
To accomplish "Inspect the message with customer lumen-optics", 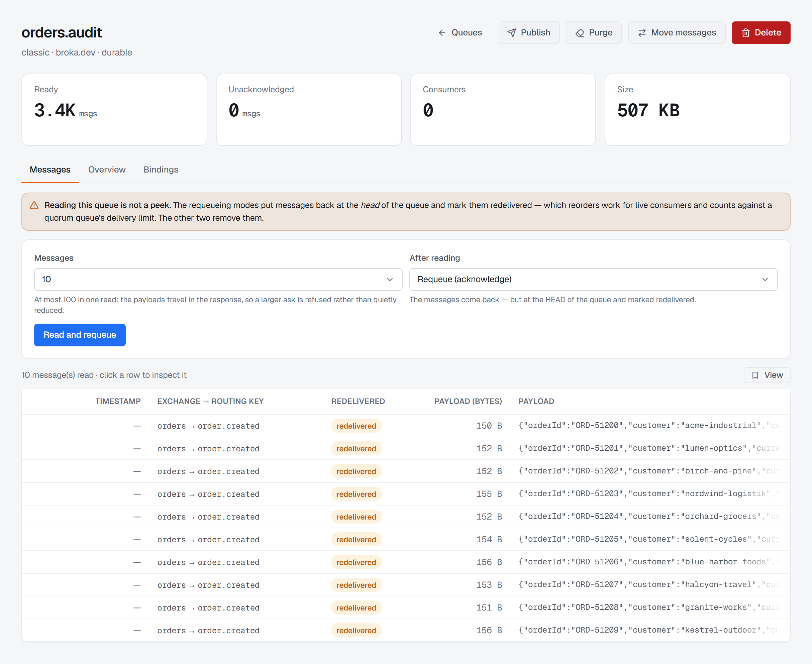I will 406,448.
